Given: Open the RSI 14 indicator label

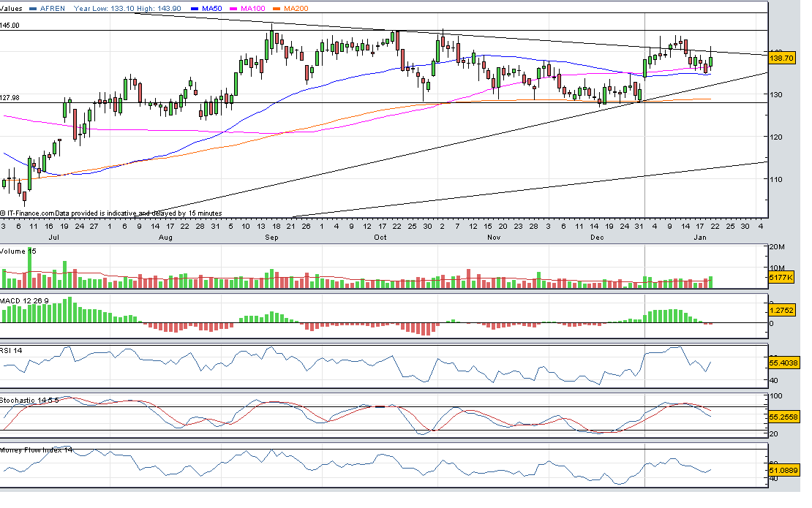Looking at the screenshot, I should click(12, 350).
